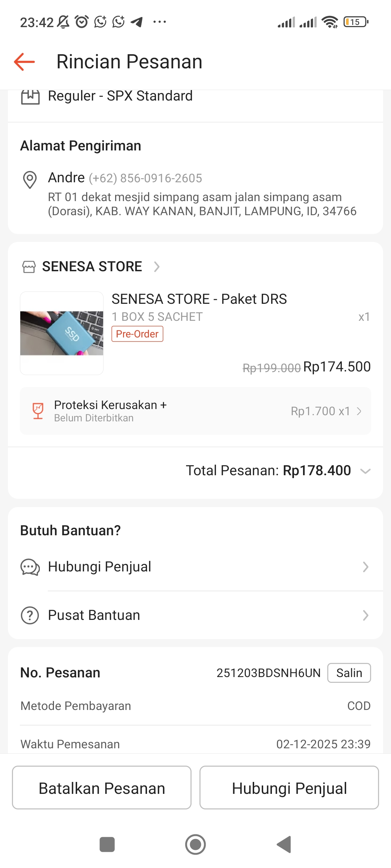Expand the Total Pesanan price breakdown chevron
The height and width of the screenshot is (868, 391).
point(365,471)
